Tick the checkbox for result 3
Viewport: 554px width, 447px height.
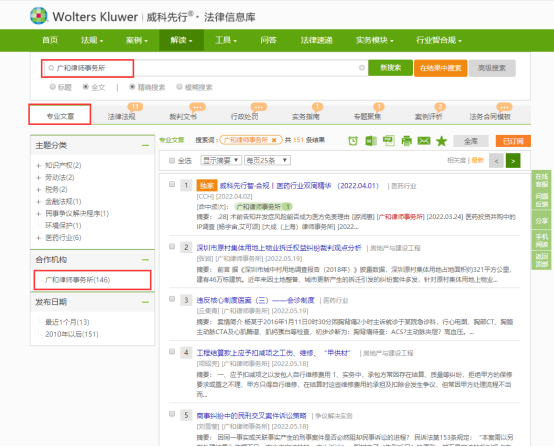tap(172, 299)
